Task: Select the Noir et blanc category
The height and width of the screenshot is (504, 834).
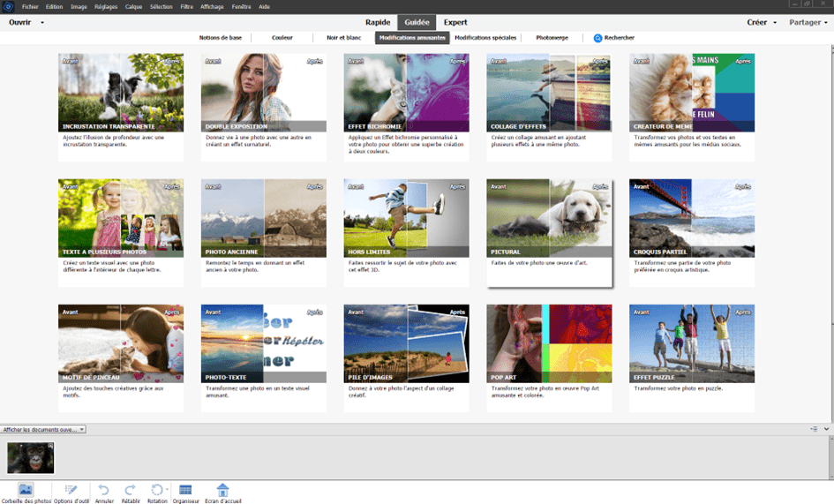Action: pyautogui.click(x=343, y=38)
